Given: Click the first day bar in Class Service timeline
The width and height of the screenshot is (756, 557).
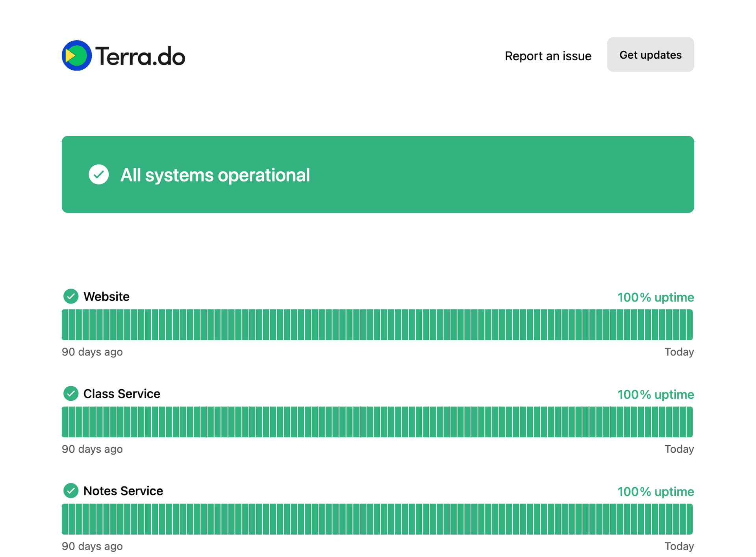Looking at the screenshot, I should coord(65,422).
